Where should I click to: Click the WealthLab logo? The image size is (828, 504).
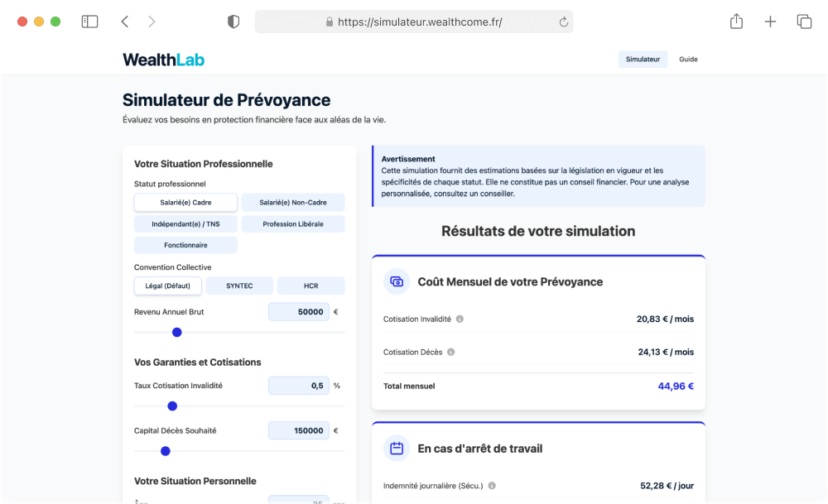pyautogui.click(x=163, y=59)
